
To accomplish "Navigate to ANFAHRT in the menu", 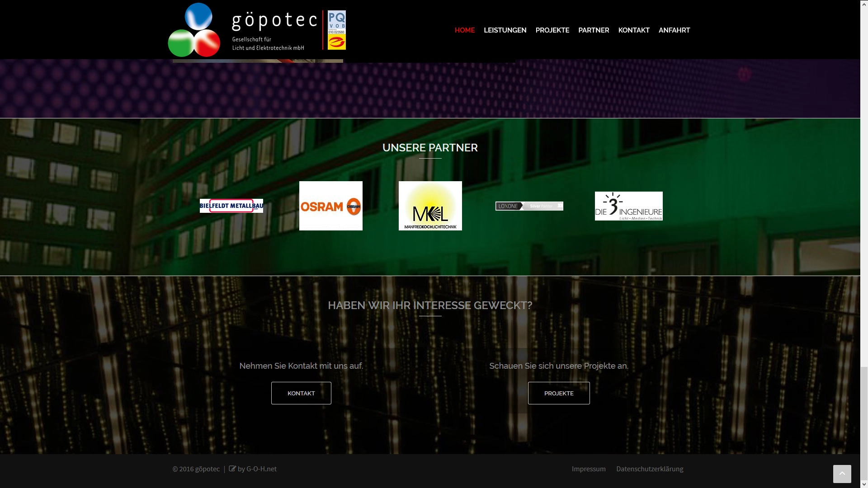I will click(674, 30).
